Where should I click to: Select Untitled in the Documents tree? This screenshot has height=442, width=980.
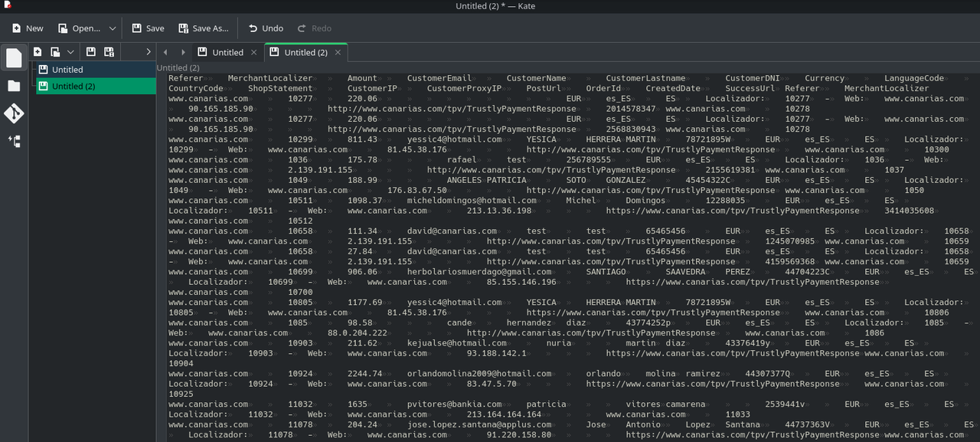point(96,70)
